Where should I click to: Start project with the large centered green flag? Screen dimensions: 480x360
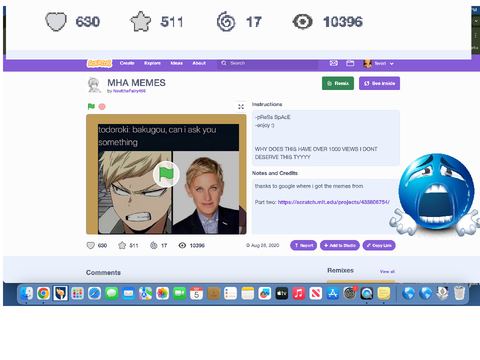pyautogui.click(x=166, y=174)
